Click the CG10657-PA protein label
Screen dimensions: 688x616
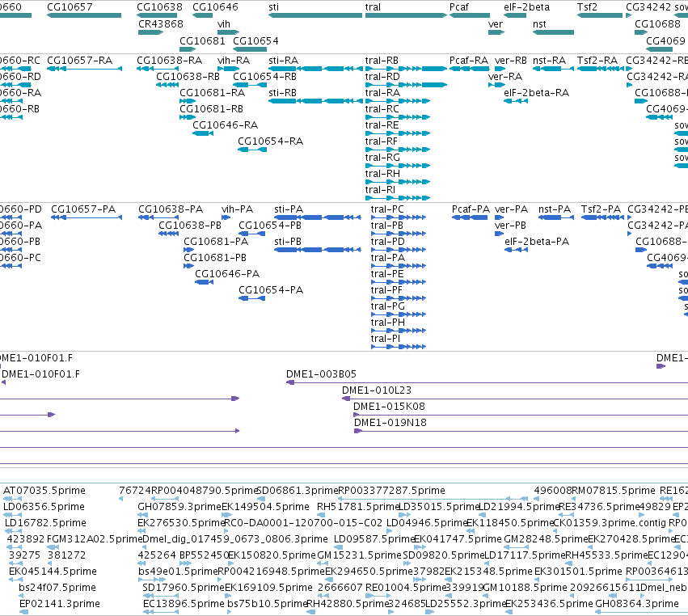(x=83, y=209)
